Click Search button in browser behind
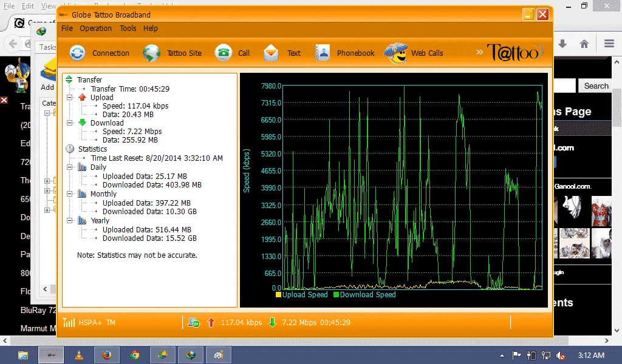622x364 pixels. [596, 86]
